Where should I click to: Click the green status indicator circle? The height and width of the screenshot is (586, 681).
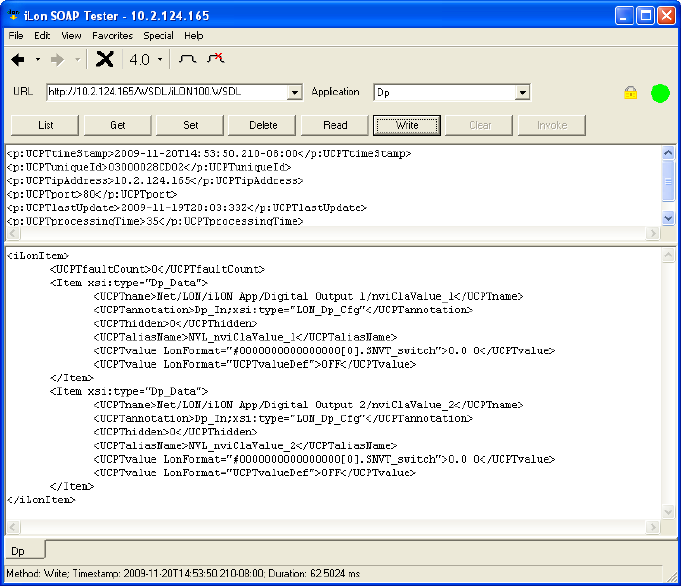(x=660, y=93)
